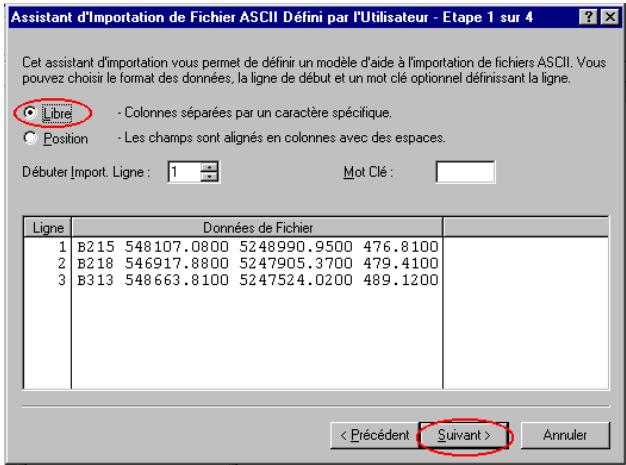Click the Données de Fichier column header
This screenshot has height=465, width=626.
tap(258, 228)
